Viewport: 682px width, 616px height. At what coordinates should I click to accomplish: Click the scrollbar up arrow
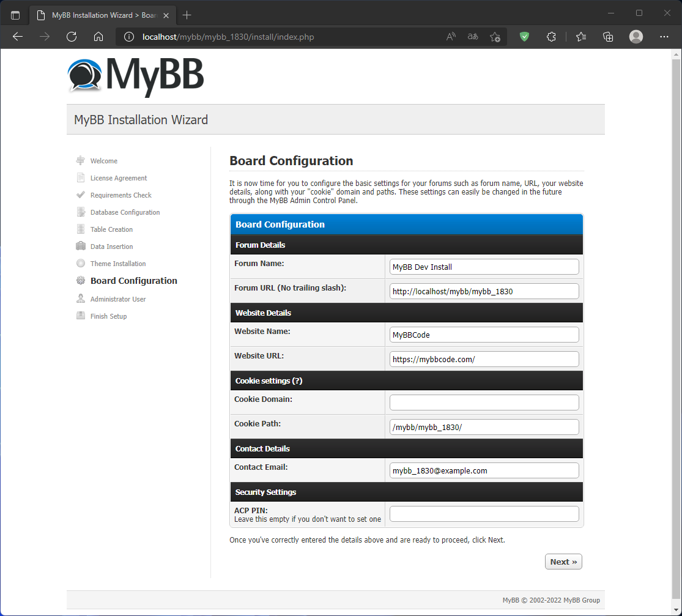point(676,54)
